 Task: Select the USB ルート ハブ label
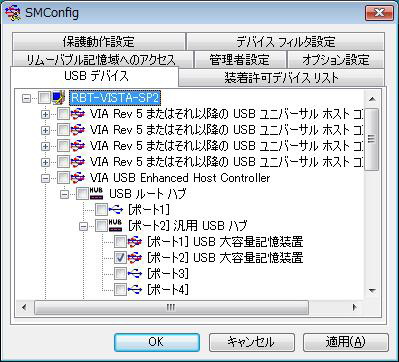click(x=147, y=194)
